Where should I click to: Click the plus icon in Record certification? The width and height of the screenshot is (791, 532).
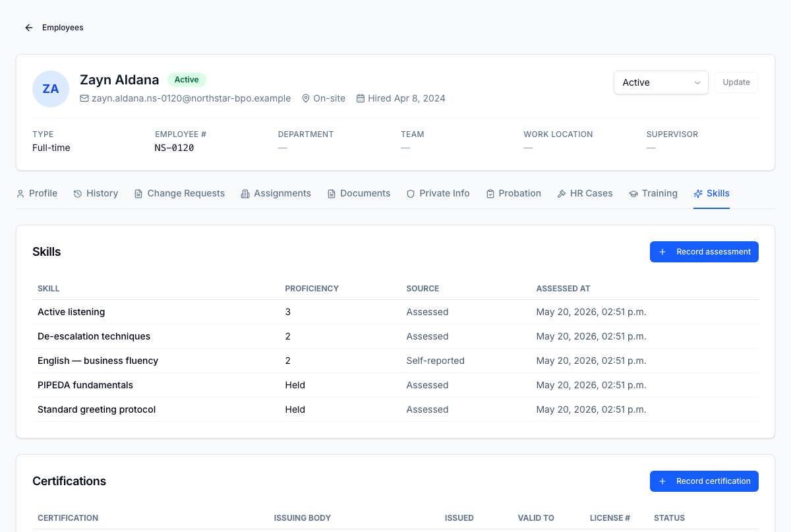click(662, 481)
